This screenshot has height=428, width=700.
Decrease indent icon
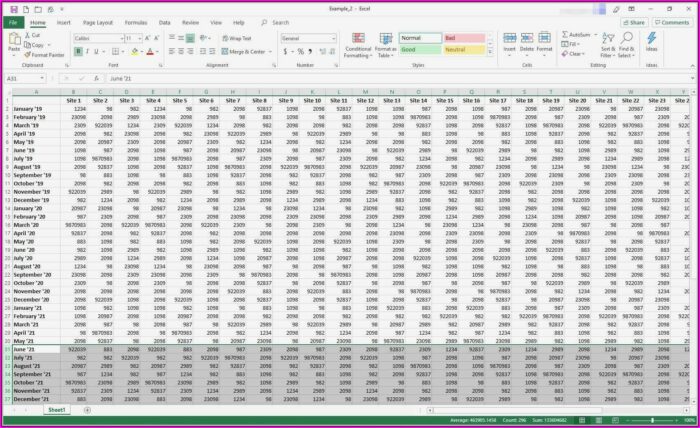click(x=203, y=52)
